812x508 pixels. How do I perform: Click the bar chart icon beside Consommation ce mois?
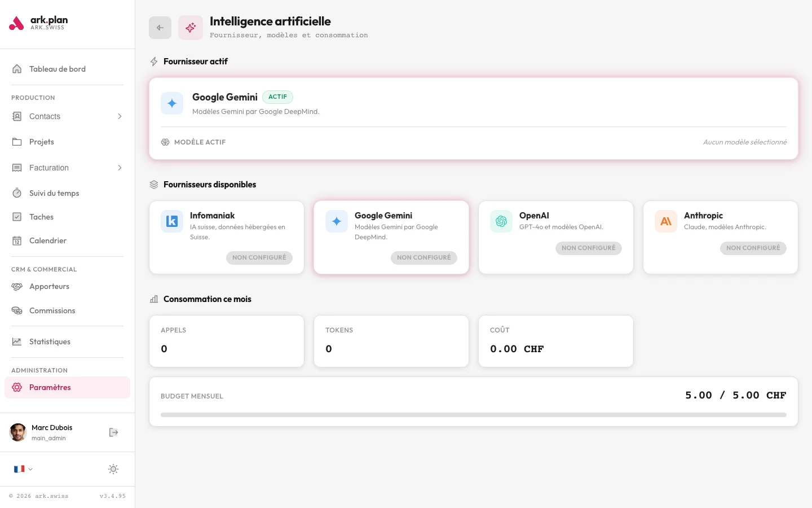[154, 299]
